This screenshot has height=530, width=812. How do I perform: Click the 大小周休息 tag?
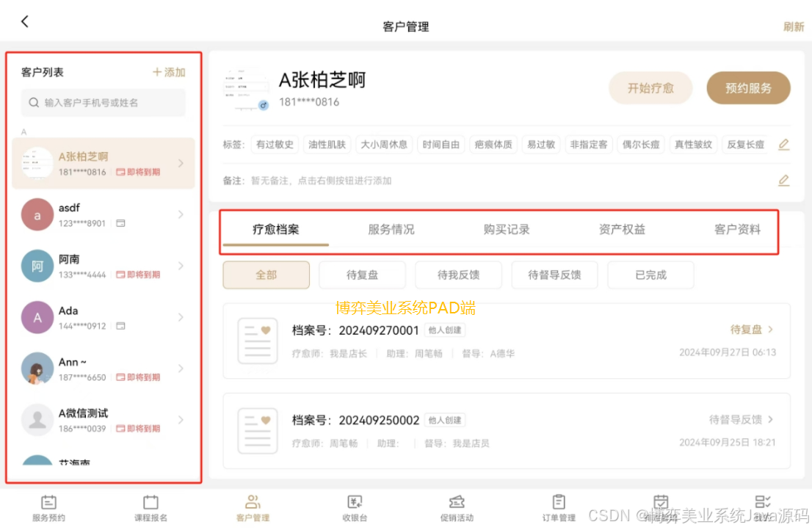click(x=384, y=145)
